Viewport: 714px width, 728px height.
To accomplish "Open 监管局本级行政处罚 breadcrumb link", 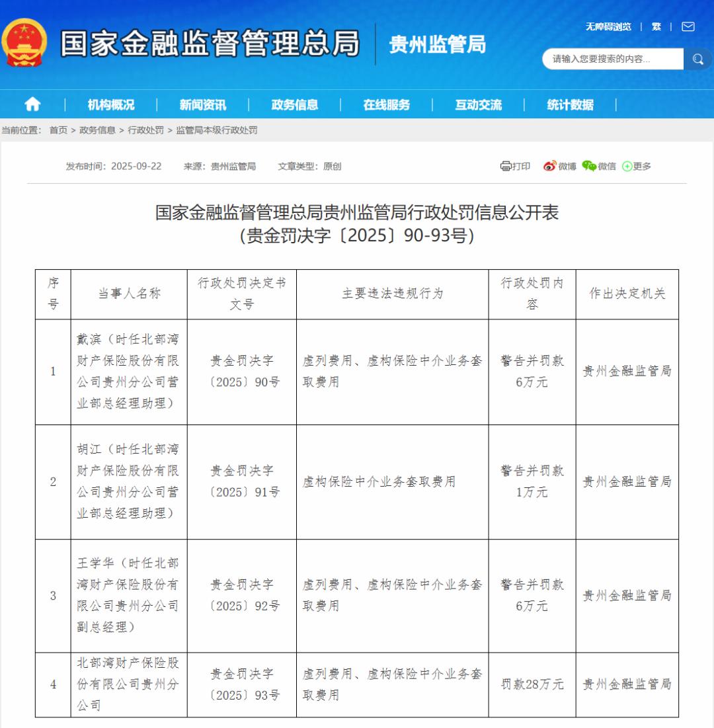I will pos(216,130).
